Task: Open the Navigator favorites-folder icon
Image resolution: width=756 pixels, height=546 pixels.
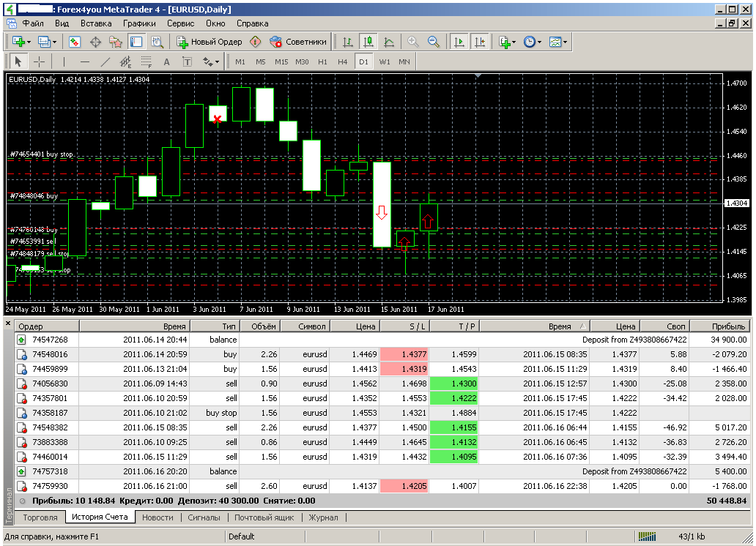Action: click(115, 42)
